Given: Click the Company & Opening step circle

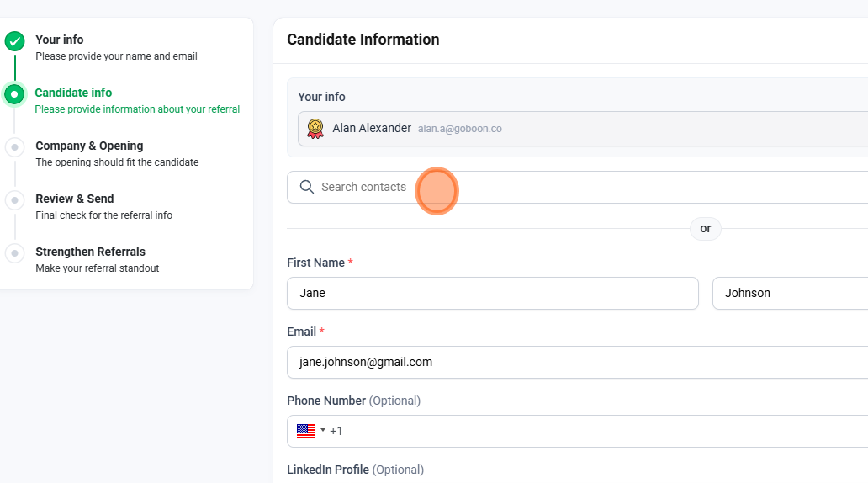Looking at the screenshot, I should [x=15, y=147].
